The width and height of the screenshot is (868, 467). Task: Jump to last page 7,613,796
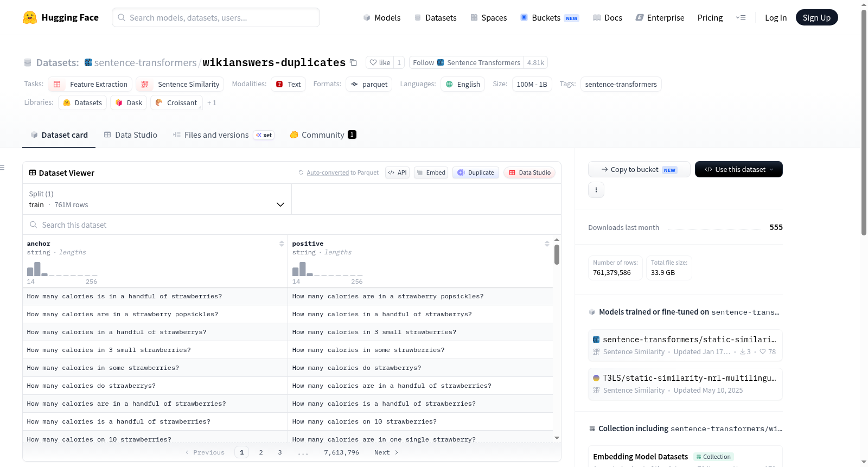(x=342, y=452)
